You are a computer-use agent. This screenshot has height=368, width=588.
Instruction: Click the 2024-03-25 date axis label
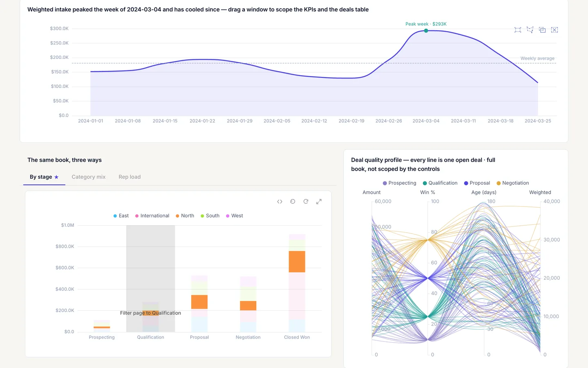click(538, 121)
